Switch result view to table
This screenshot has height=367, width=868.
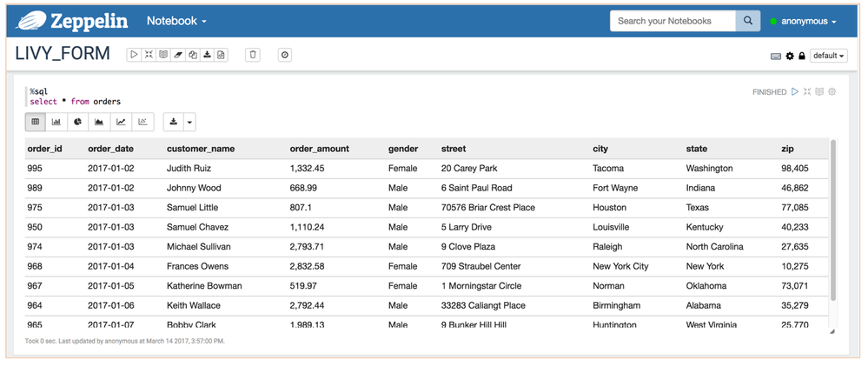click(x=36, y=122)
